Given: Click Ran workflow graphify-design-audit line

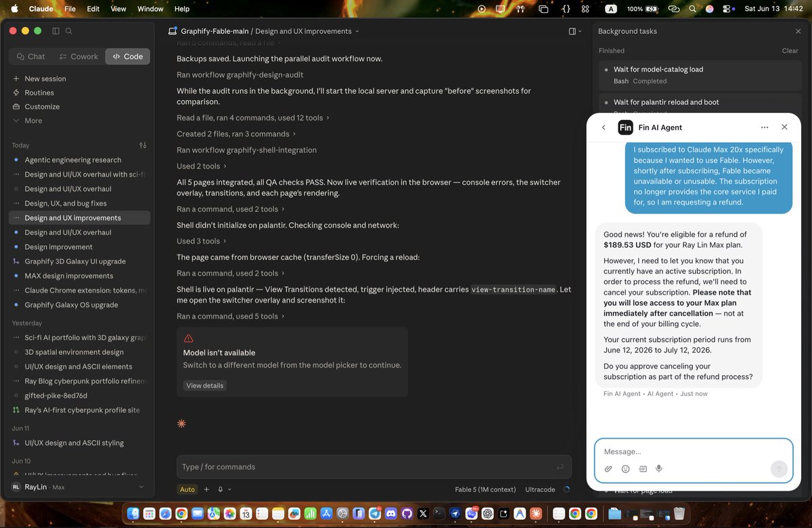Looking at the screenshot, I should [240, 74].
